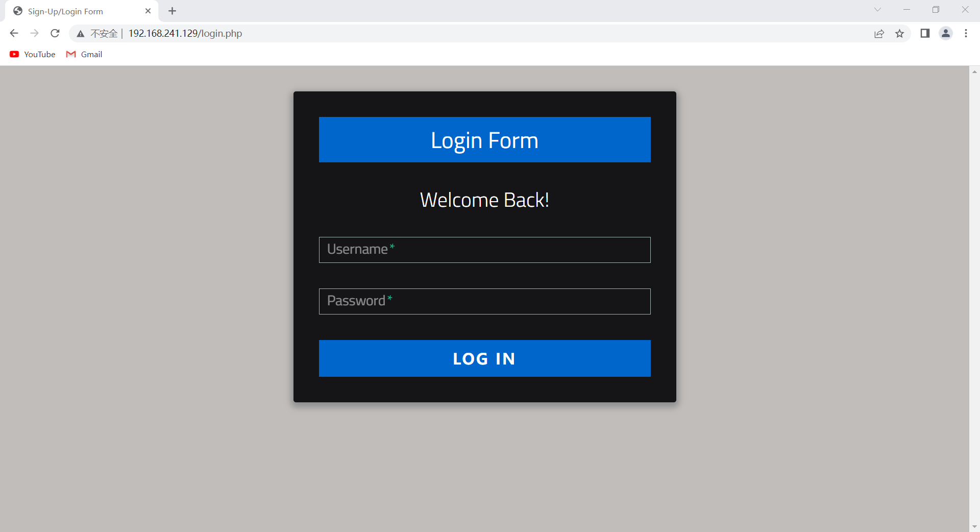
Task: Bookmark this page with the star icon
Action: [x=899, y=34]
